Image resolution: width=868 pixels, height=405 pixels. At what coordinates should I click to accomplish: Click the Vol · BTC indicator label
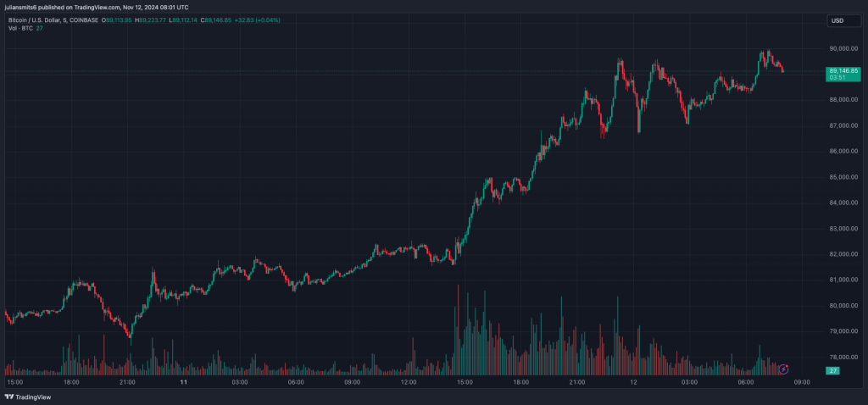(x=21, y=28)
